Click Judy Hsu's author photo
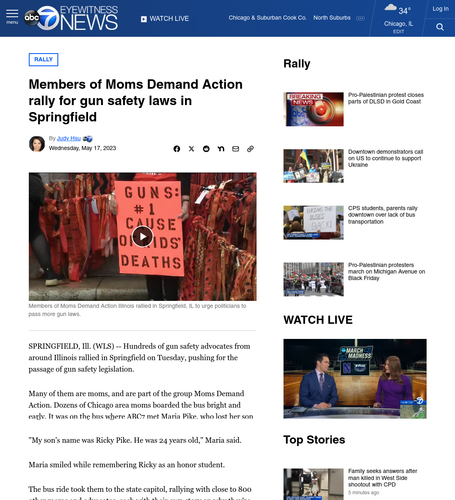The image size is (455, 500). point(37,144)
